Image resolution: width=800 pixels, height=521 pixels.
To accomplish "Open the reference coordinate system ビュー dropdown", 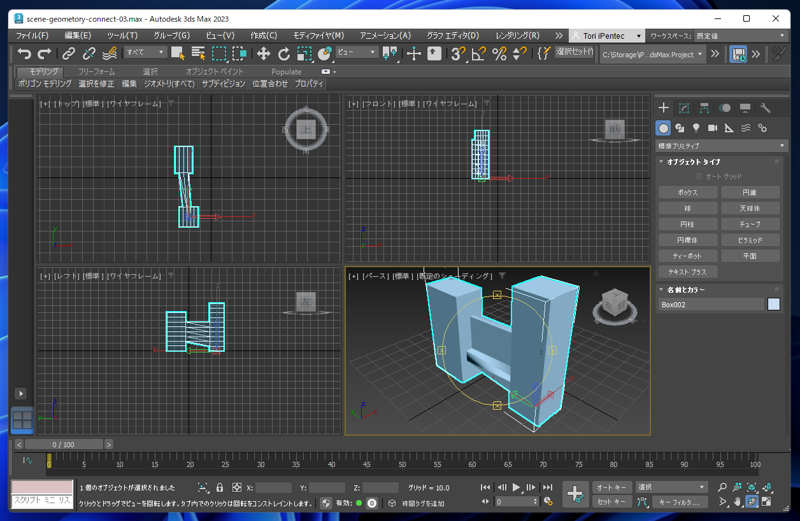I will (x=357, y=52).
